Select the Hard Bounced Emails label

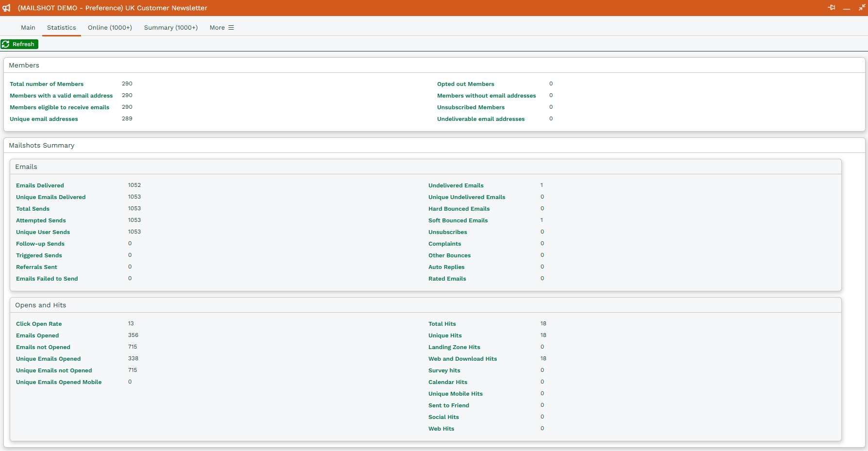459,209
